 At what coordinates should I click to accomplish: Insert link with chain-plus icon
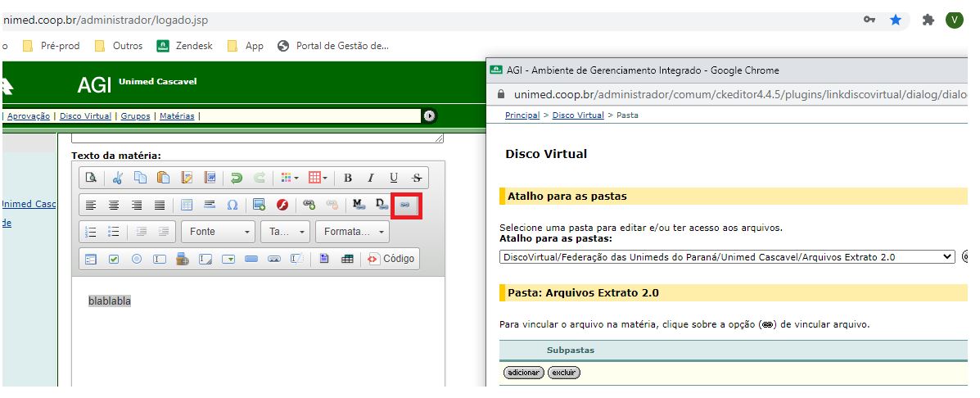309,205
